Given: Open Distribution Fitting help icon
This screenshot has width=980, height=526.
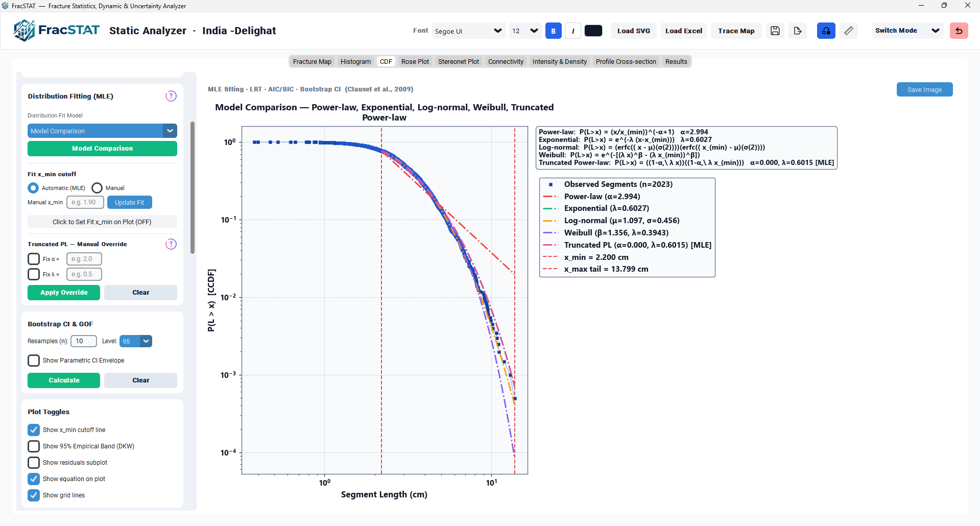Looking at the screenshot, I should point(171,96).
